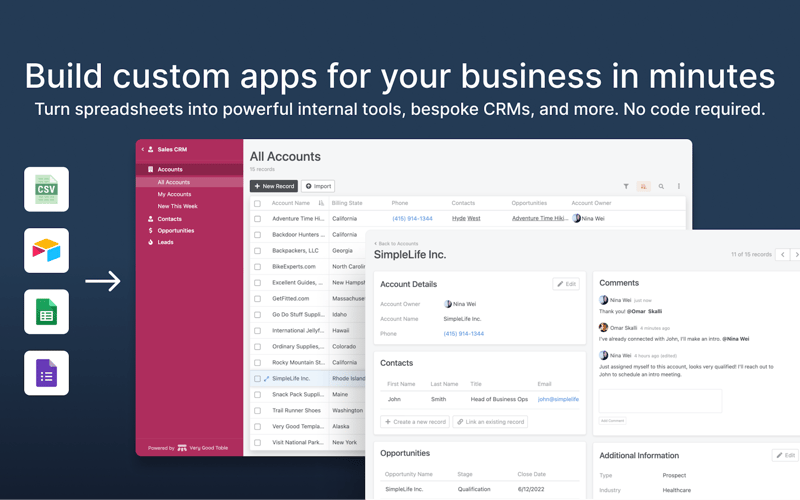Click the Billing State column header

[347, 203]
